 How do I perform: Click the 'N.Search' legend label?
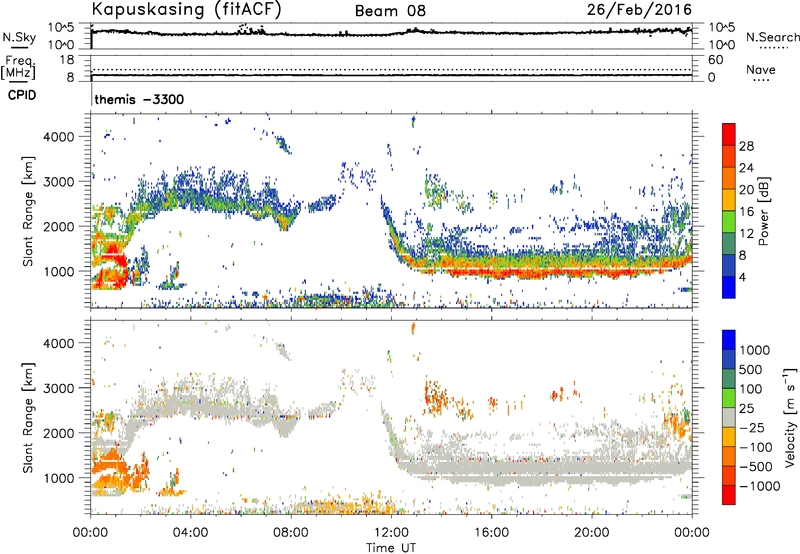pyautogui.click(x=772, y=37)
